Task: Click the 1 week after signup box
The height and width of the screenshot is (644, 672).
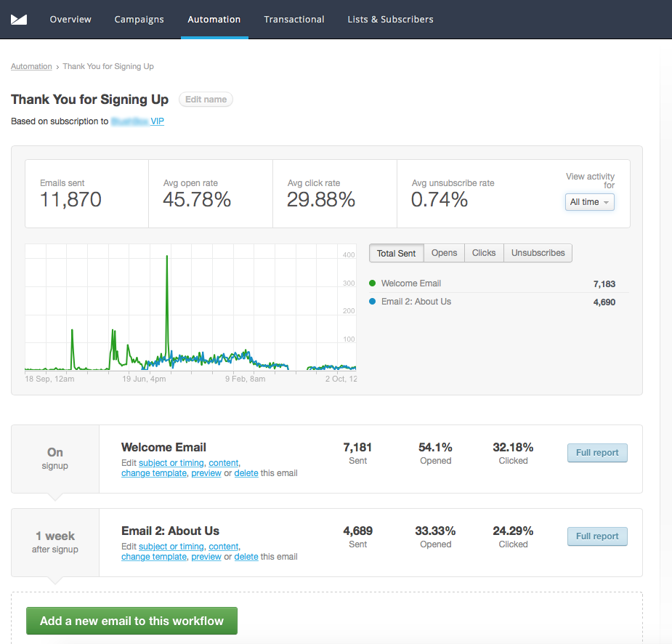Action: click(x=55, y=542)
